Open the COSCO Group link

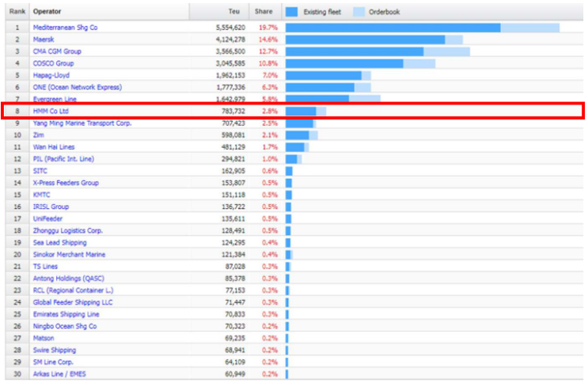click(53, 63)
